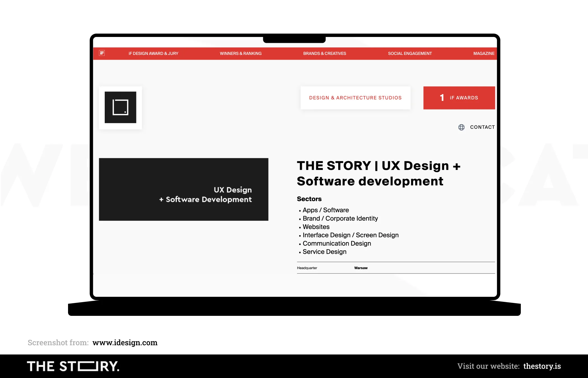Select Communication Design sector entry

(x=337, y=244)
